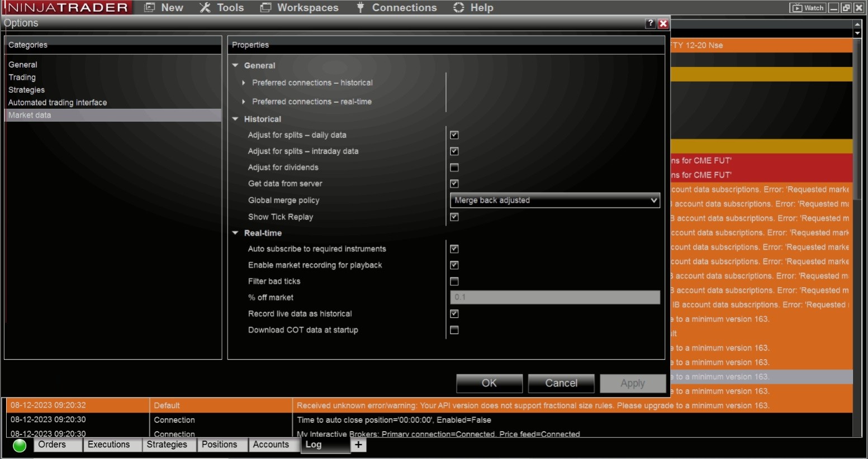Toggle Enable market recording for playback checkbox
Screen dimensions: 868x459
click(x=454, y=265)
